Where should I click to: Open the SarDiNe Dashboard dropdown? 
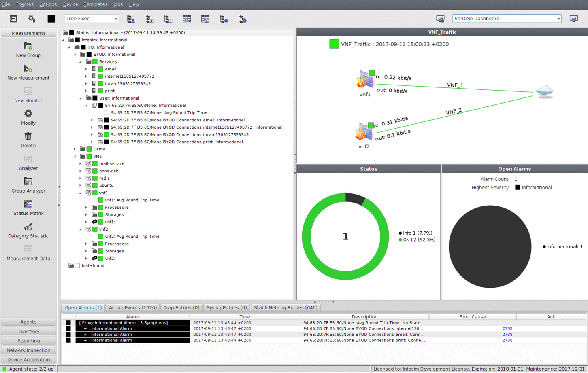tap(507, 19)
